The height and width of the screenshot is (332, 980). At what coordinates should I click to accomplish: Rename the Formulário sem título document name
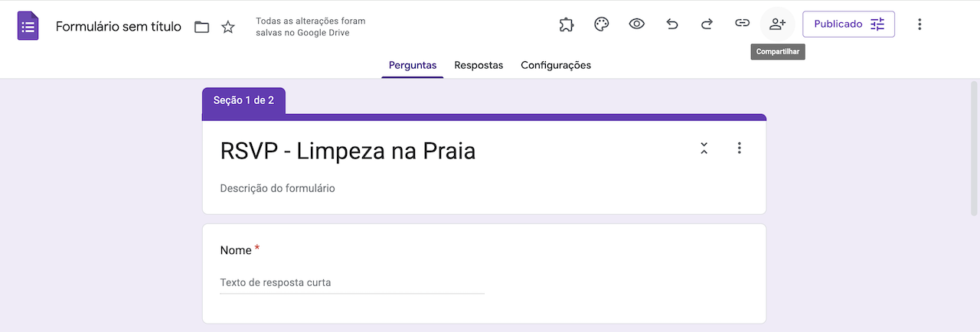pyautogui.click(x=119, y=27)
